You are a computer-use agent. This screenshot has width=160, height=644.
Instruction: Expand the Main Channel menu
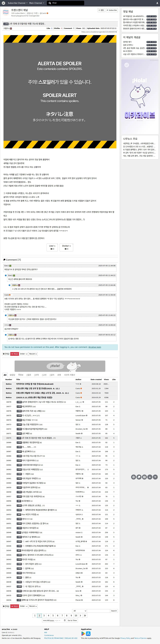click(x=37, y=3)
